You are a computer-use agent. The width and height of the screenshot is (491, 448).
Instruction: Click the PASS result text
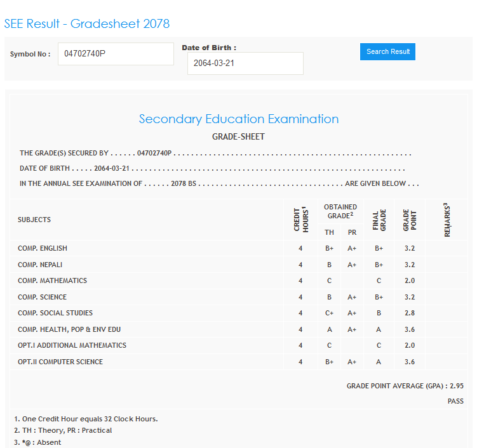click(x=455, y=401)
